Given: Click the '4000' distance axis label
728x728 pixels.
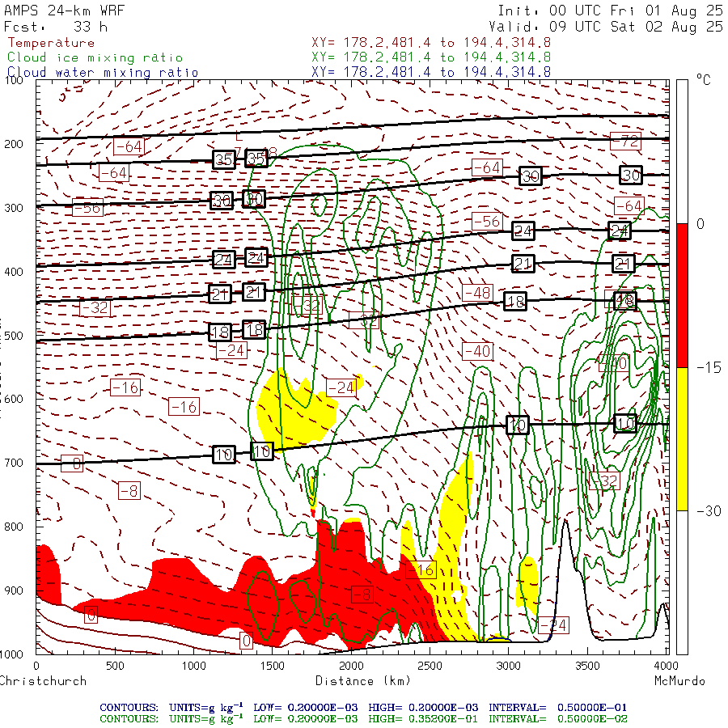Looking at the screenshot, I should pyautogui.click(x=666, y=666).
